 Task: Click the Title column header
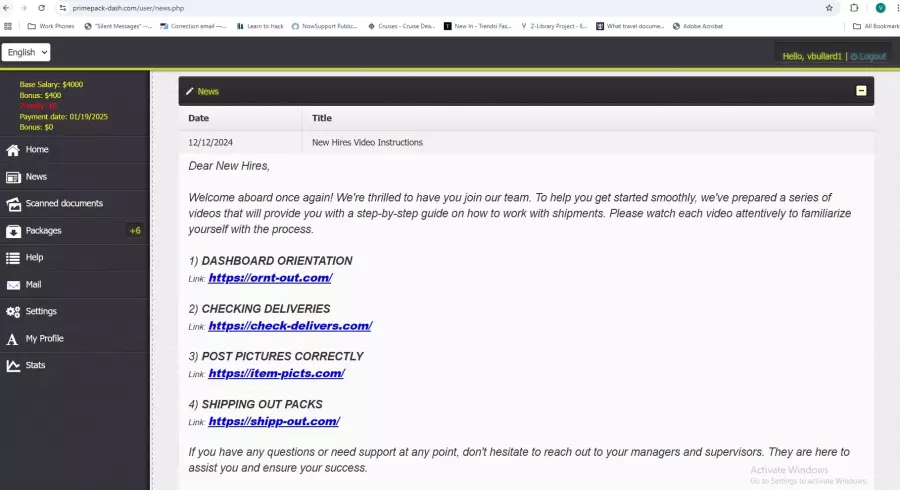point(322,118)
